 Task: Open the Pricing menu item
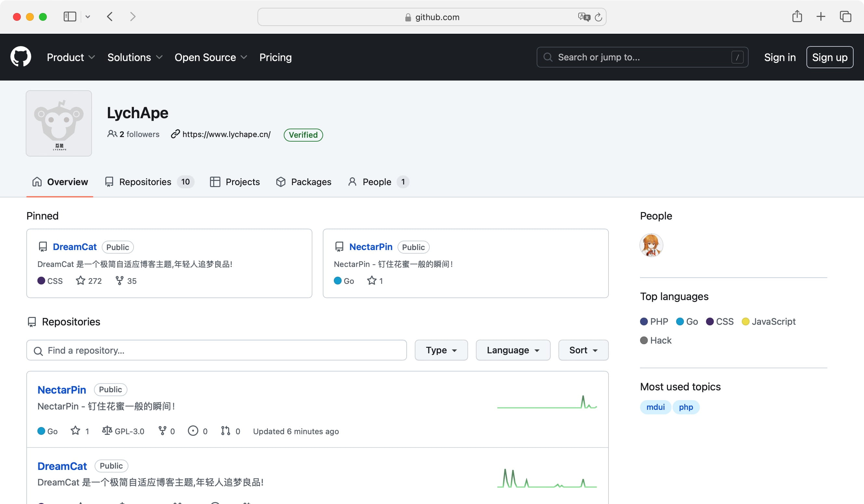(x=275, y=57)
